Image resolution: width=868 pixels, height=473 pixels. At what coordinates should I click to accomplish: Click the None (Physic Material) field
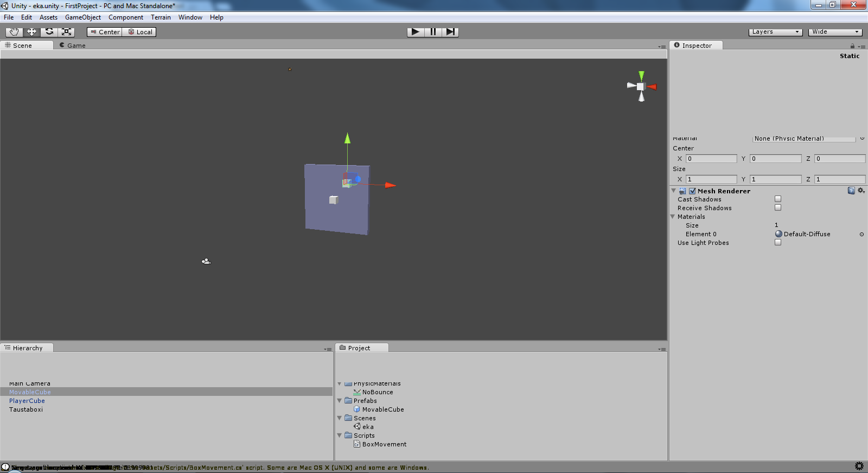coord(804,138)
